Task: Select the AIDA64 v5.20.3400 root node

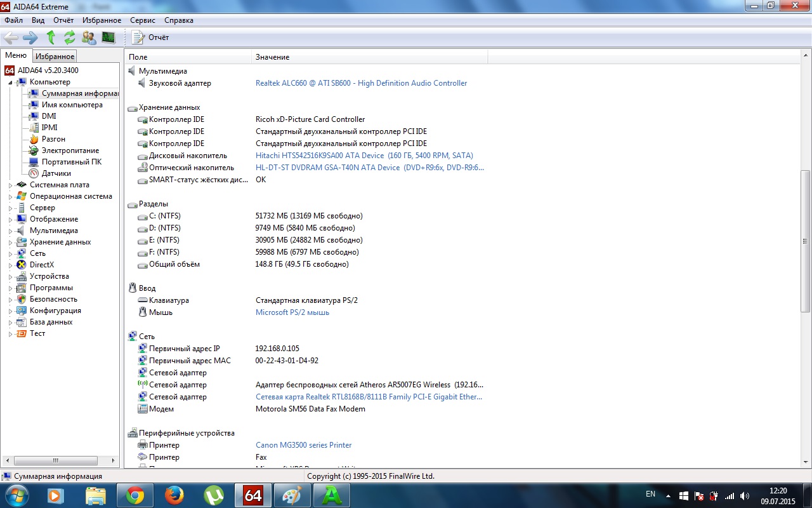Action: click(x=48, y=70)
